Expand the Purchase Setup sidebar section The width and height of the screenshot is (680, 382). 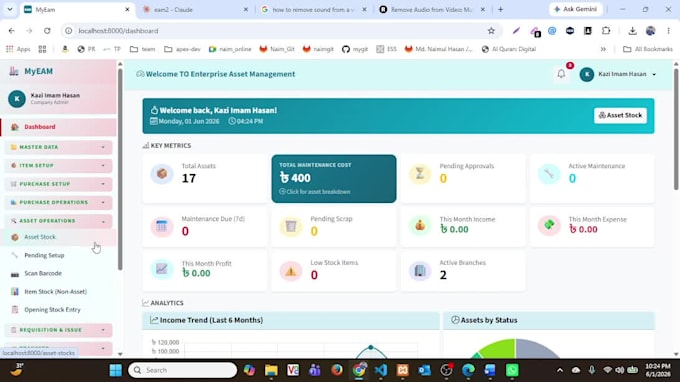[58, 184]
